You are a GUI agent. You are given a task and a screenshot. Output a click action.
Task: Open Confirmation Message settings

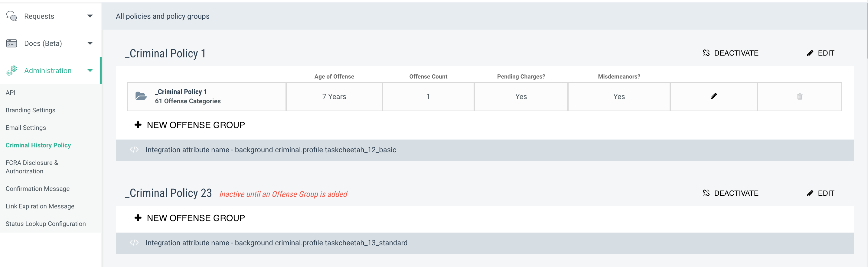(x=38, y=188)
